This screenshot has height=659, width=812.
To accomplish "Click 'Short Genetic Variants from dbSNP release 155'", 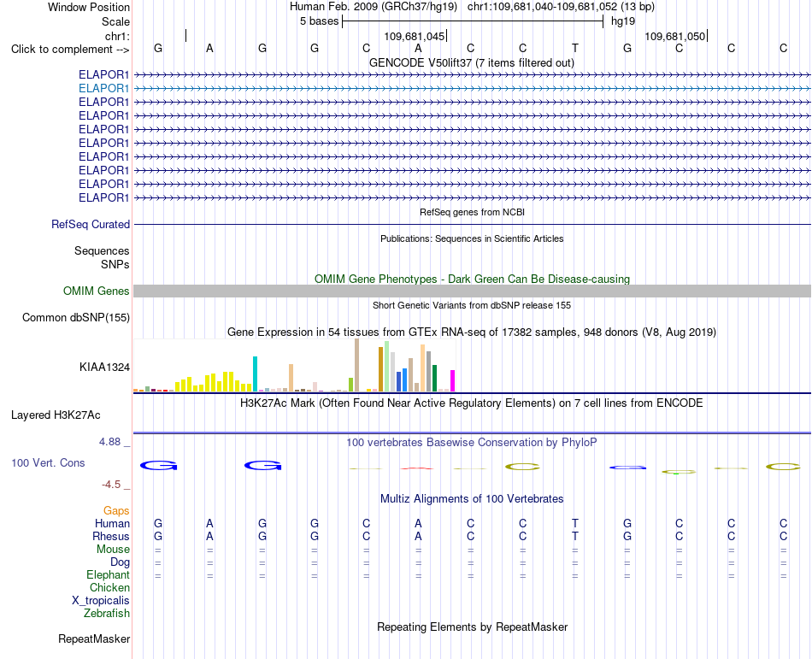I will pos(472,305).
